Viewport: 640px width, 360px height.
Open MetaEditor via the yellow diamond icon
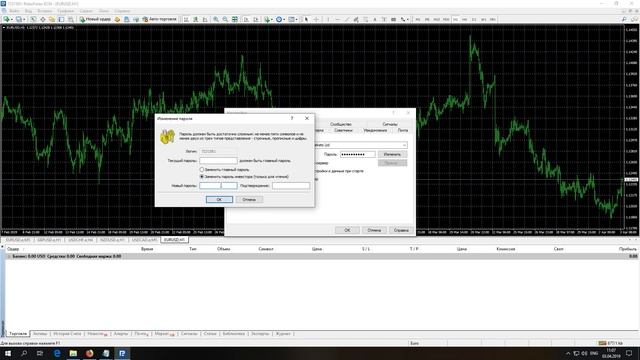coord(117,19)
